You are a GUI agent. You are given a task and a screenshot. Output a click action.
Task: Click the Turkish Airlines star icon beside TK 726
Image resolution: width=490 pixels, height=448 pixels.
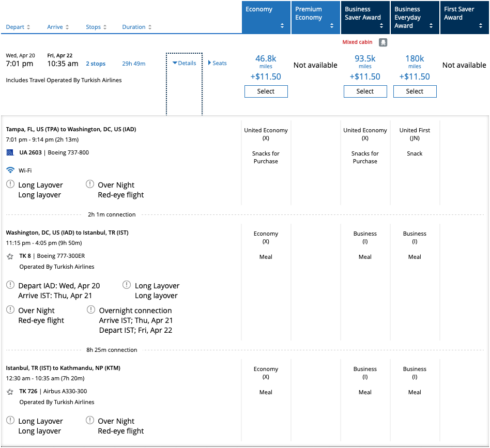[x=9, y=391]
